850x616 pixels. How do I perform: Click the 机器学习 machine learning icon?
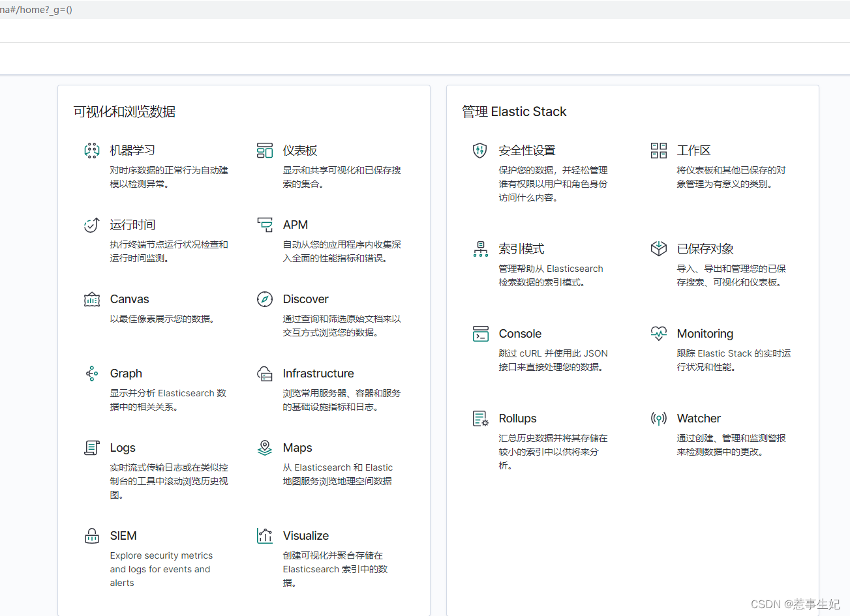(92, 151)
